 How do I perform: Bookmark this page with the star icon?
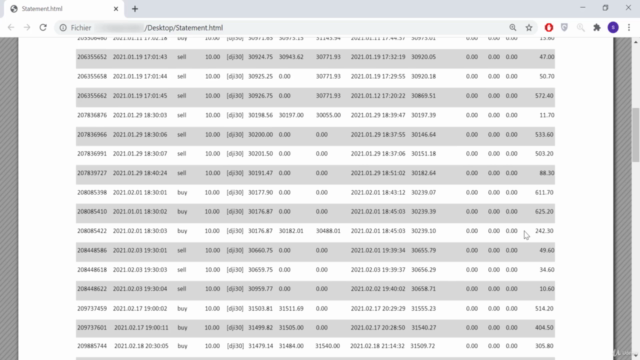click(x=529, y=28)
